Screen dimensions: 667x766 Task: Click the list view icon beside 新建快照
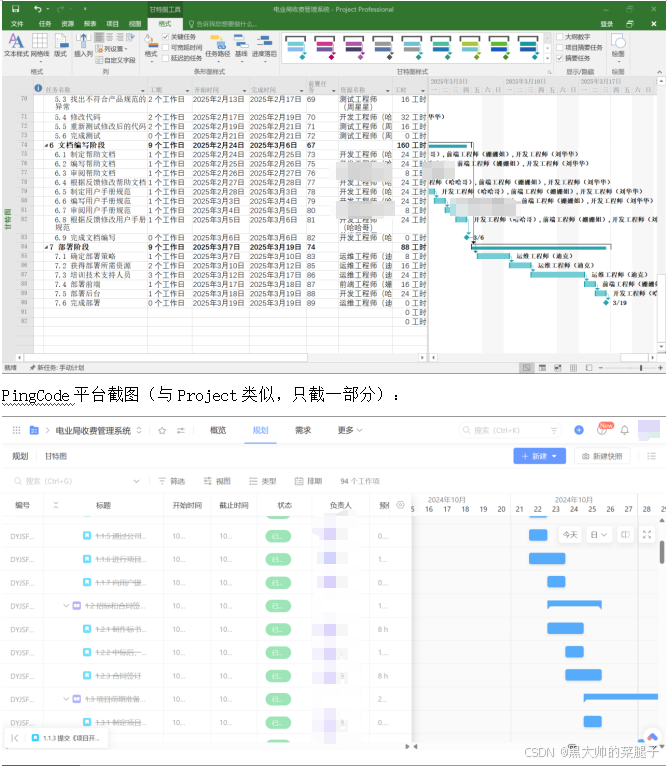(x=651, y=456)
